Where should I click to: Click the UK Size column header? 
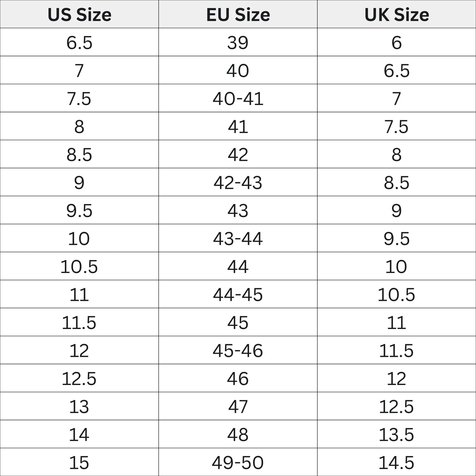coord(397,15)
